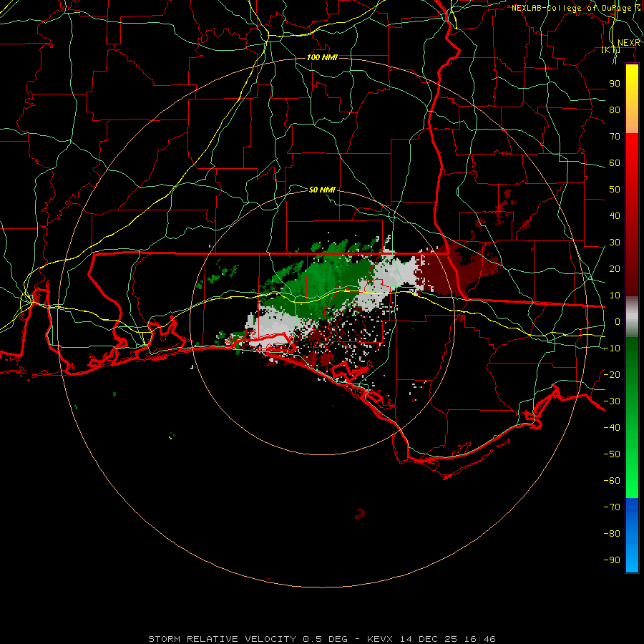Click the positive "30" scale label
The width and height of the screenshot is (644, 644).
[x=615, y=243]
